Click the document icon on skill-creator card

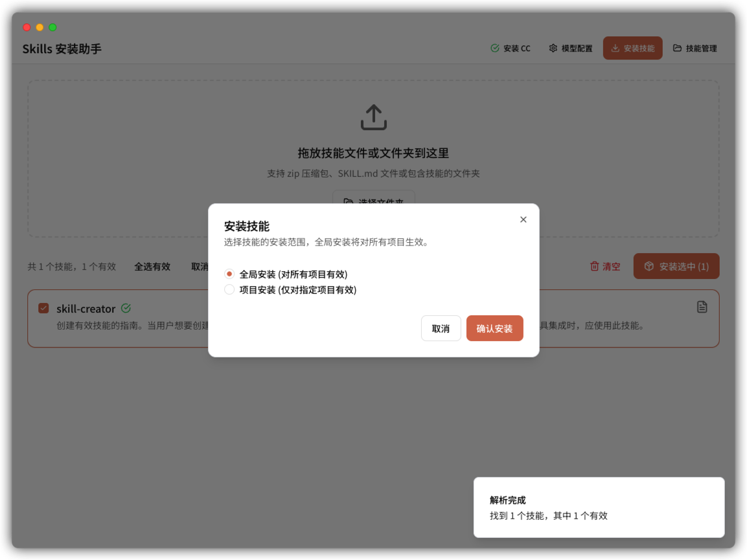coord(702,307)
